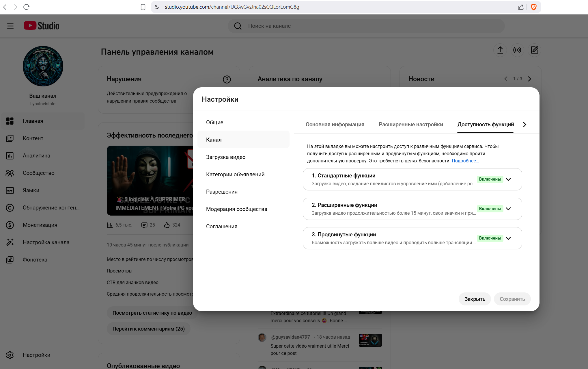588x369 pixels.
Task: Click the upload video arrow icon
Action: [x=500, y=50]
